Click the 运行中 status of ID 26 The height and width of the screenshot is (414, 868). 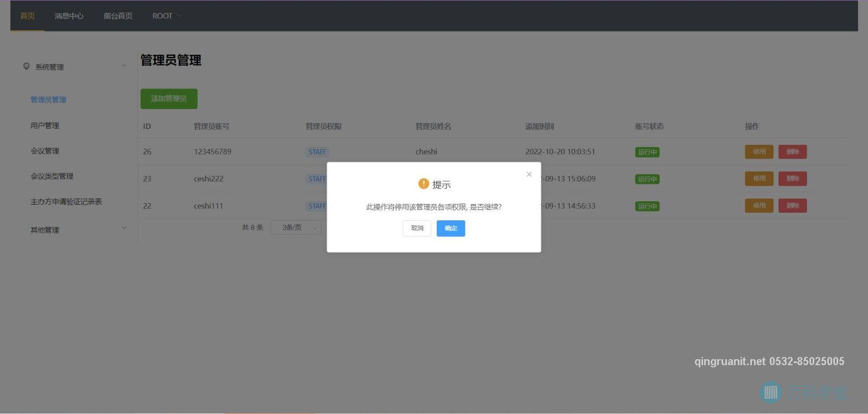[647, 152]
